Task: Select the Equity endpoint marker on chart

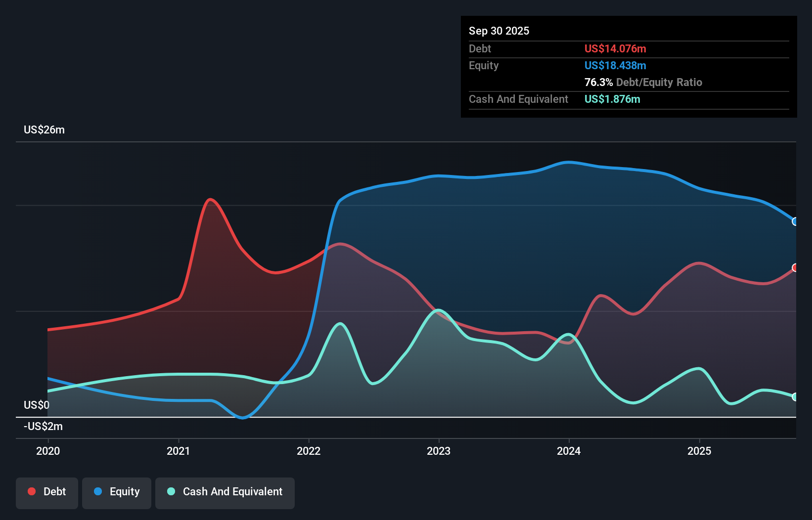Action: tap(795, 222)
